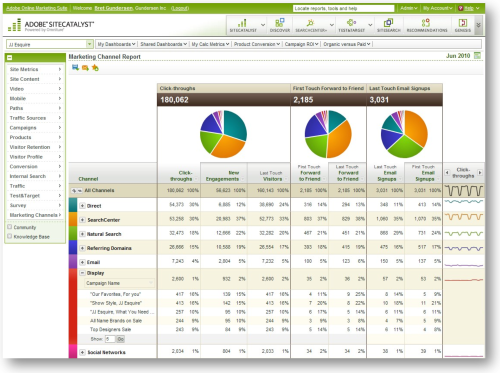Viewport: 500px width, 373px height.
Task: Click the Click-throughs pie chart
Action: [223, 134]
